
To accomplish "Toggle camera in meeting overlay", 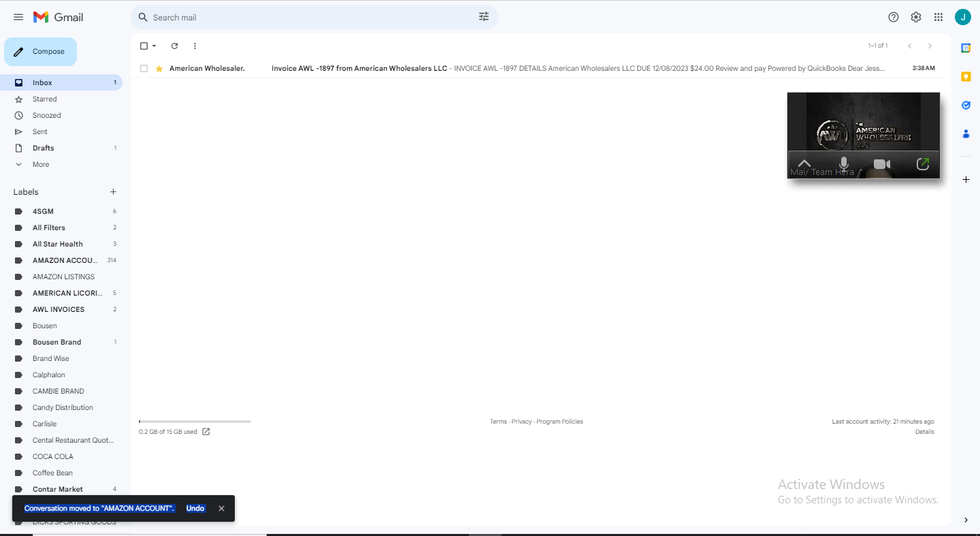I will pyautogui.click(x=882, y=164).
